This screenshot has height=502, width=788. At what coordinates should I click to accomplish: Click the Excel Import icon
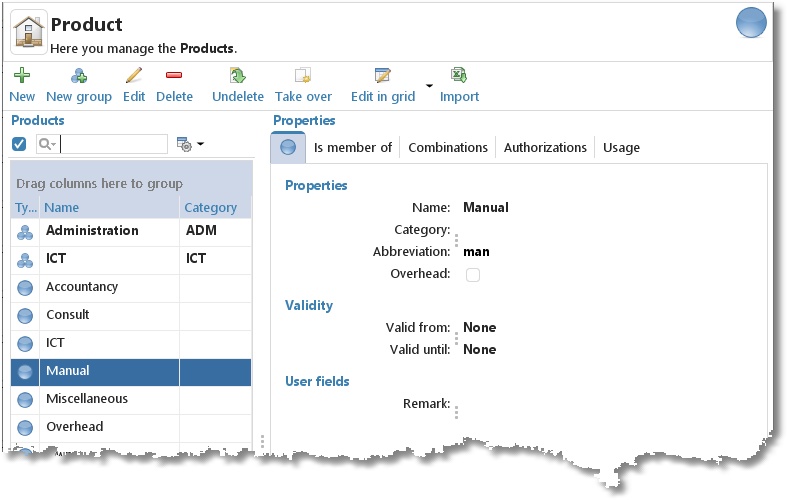459,75
